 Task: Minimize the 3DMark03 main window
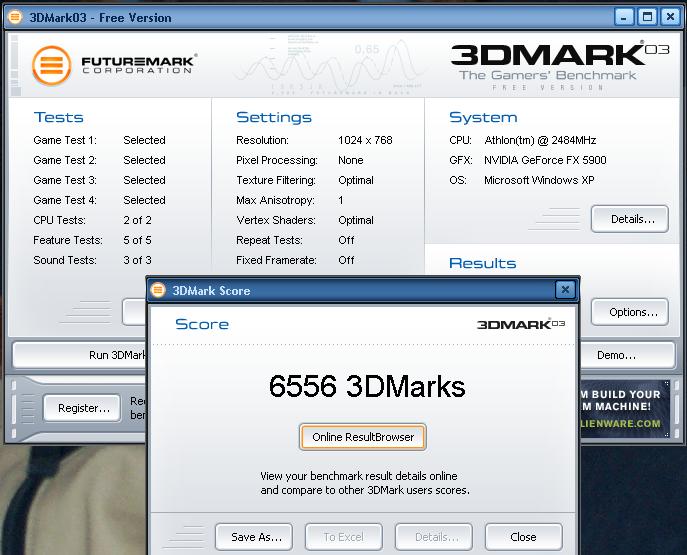point(624,17)
